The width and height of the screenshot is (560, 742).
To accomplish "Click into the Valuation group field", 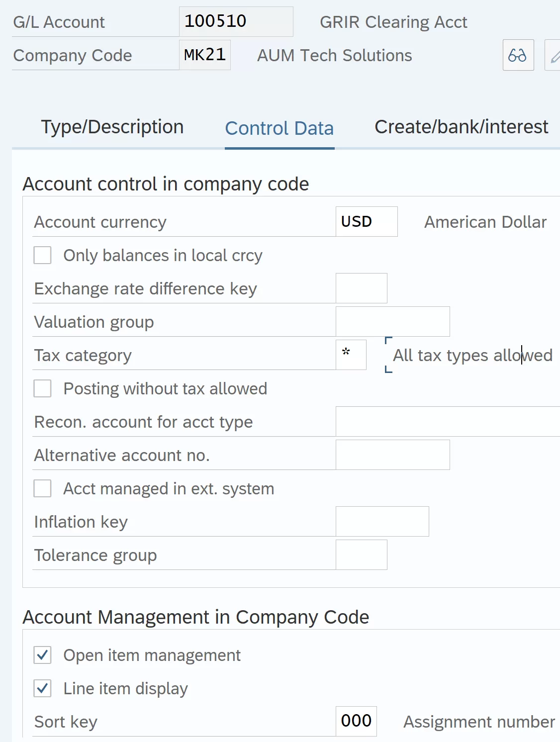I will 393,321.
